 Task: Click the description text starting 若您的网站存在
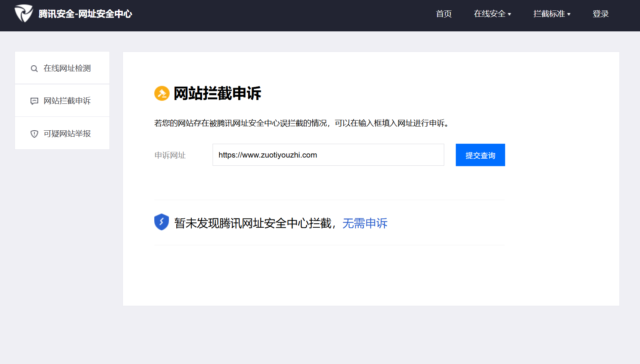click(302, 123)
